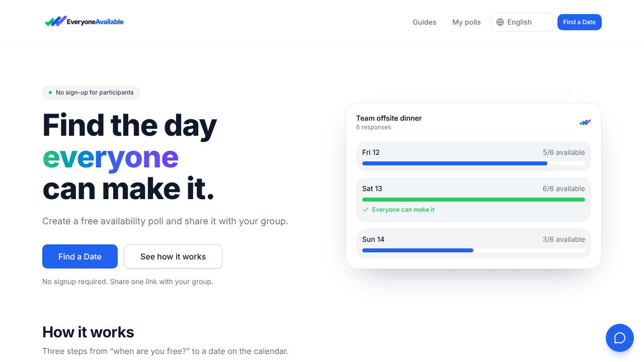Open the chat bubble widget
The height and width of the screenshot is (362, 644).
coord(620,338)
